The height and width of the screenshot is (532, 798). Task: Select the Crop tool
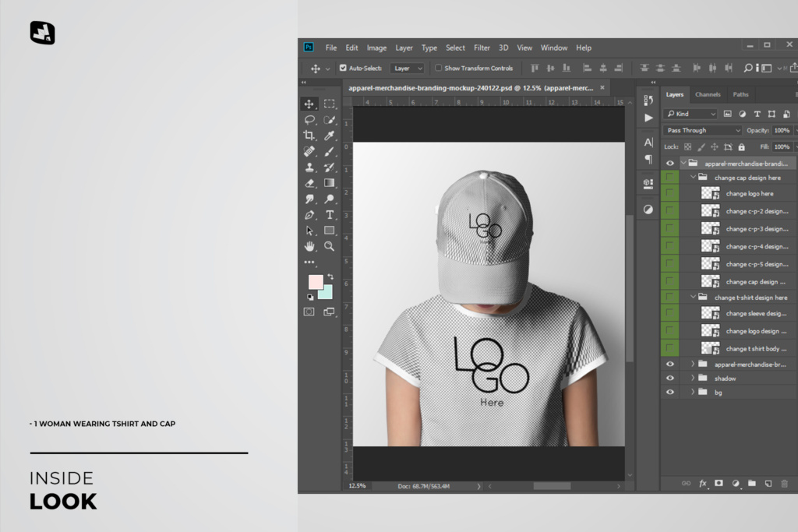(309, 133)
